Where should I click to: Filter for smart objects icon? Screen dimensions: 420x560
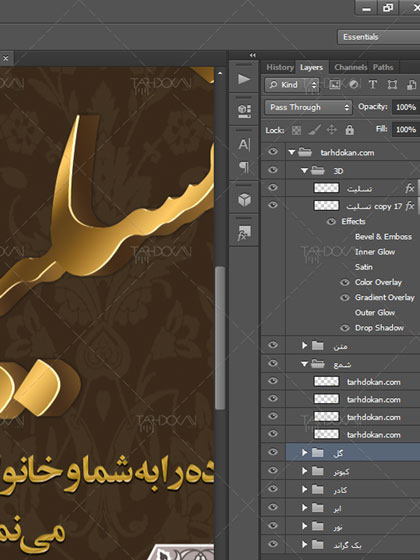[411, 85]
